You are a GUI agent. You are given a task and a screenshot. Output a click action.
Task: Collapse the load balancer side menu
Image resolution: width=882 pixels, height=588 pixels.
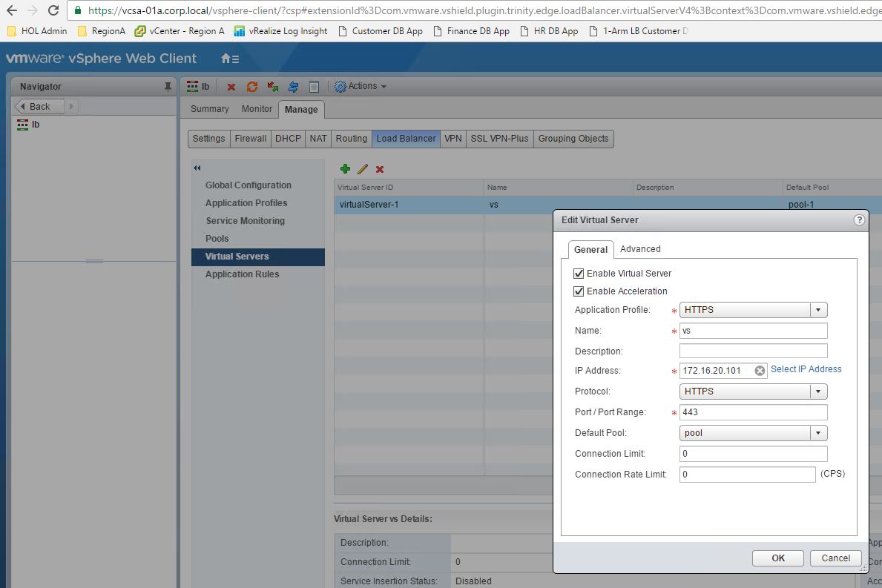tap(197, 168)
